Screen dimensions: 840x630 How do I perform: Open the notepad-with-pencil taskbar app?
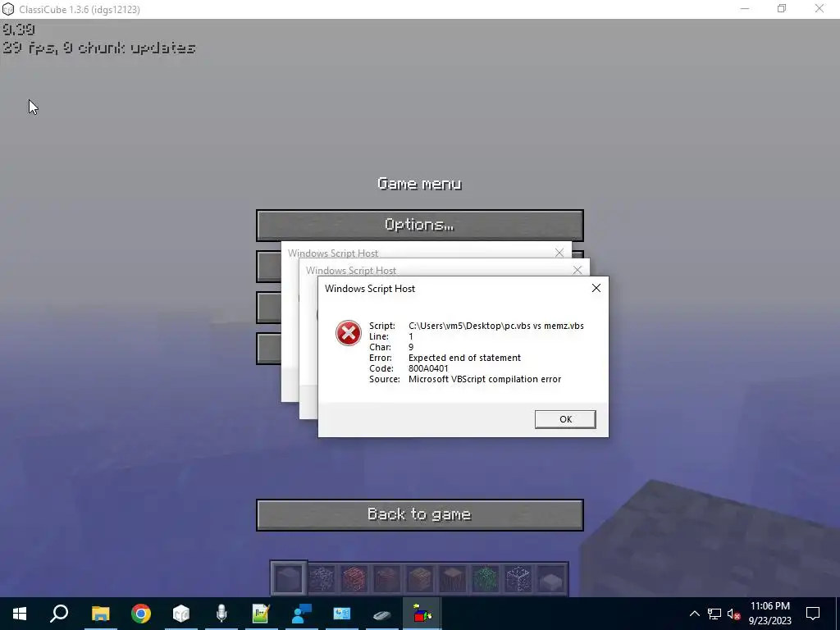(261, 614)
